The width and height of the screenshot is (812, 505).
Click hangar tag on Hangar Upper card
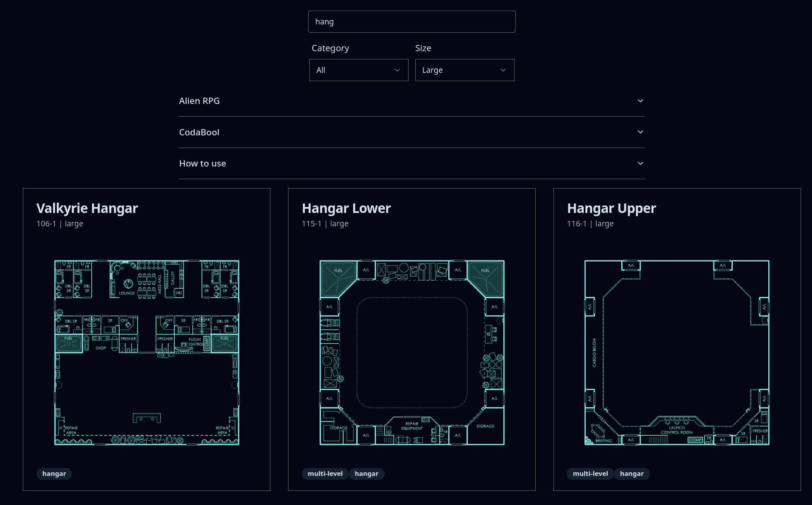pyautogui.click(x=632, y=474)
